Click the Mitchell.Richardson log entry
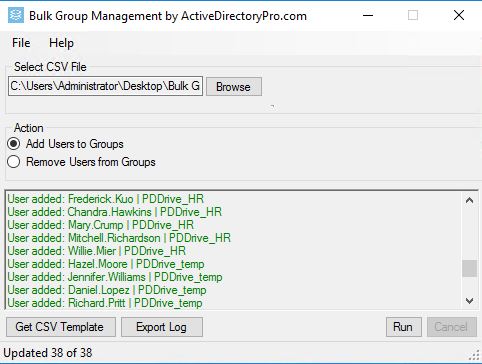This screenshot has width=482, height=364. (119, 238)
